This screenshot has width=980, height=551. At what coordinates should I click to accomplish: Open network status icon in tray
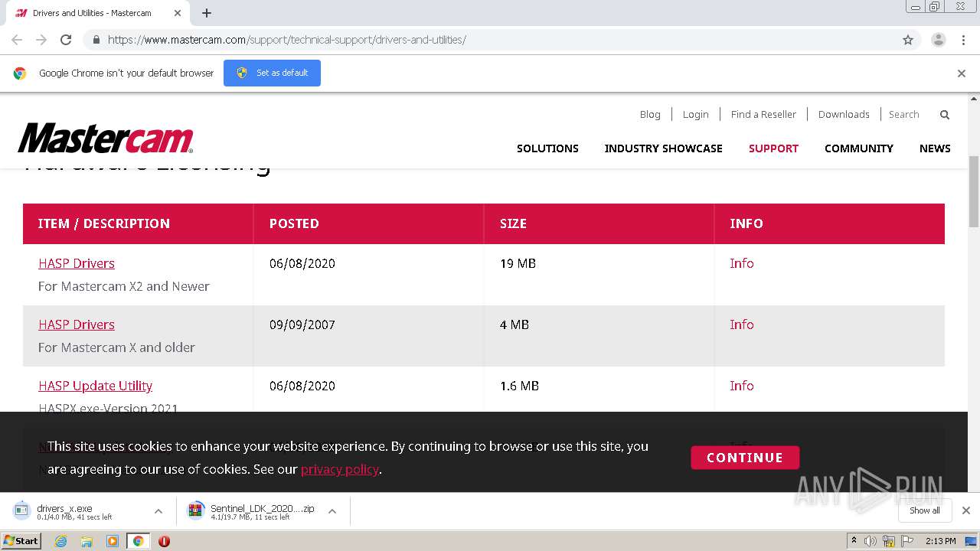pos(889,541)
